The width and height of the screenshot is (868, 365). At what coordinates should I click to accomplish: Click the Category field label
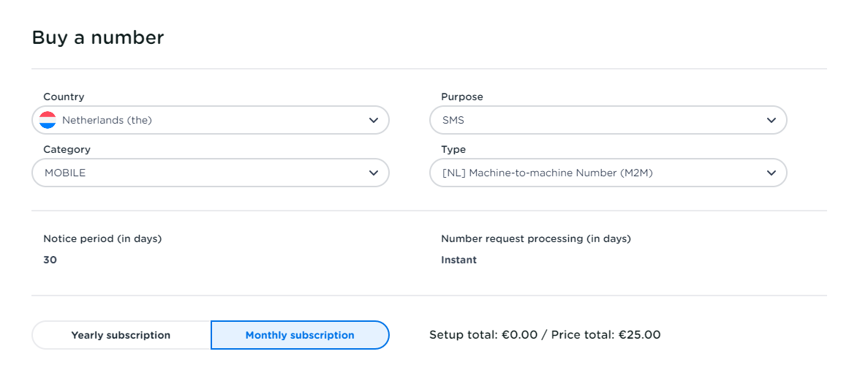coord(67,149)
